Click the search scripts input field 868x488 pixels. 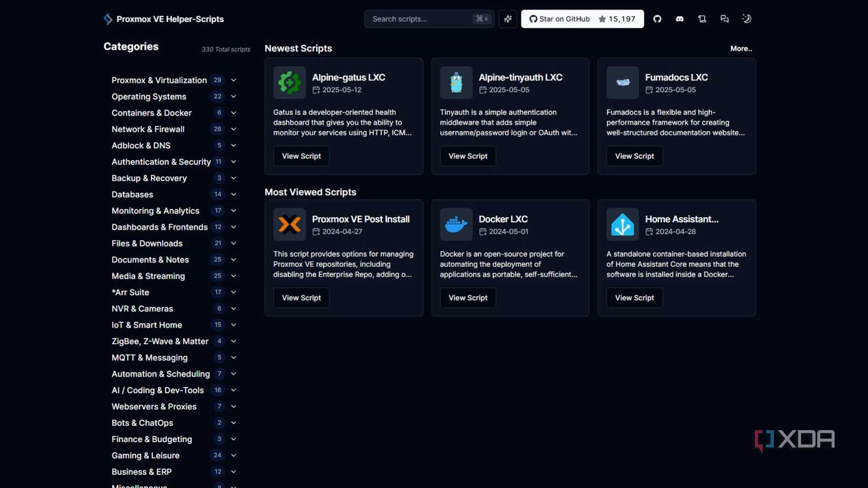point(421,18)
